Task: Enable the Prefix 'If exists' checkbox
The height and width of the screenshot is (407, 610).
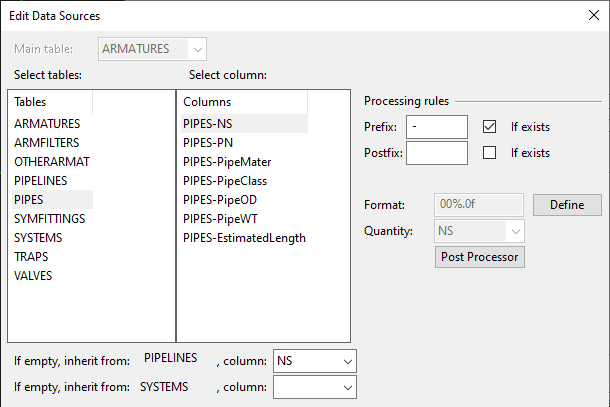Action: (x=490, y=127)
